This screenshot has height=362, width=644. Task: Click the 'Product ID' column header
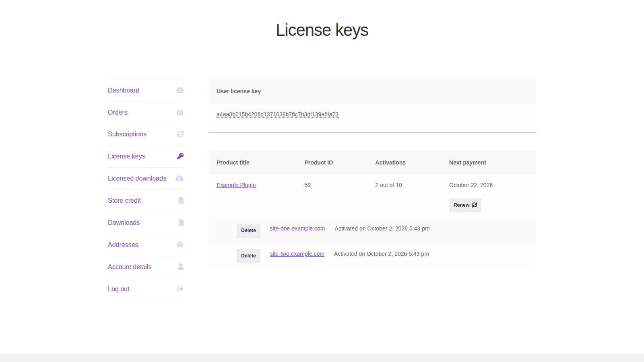[x=319, y=162]
